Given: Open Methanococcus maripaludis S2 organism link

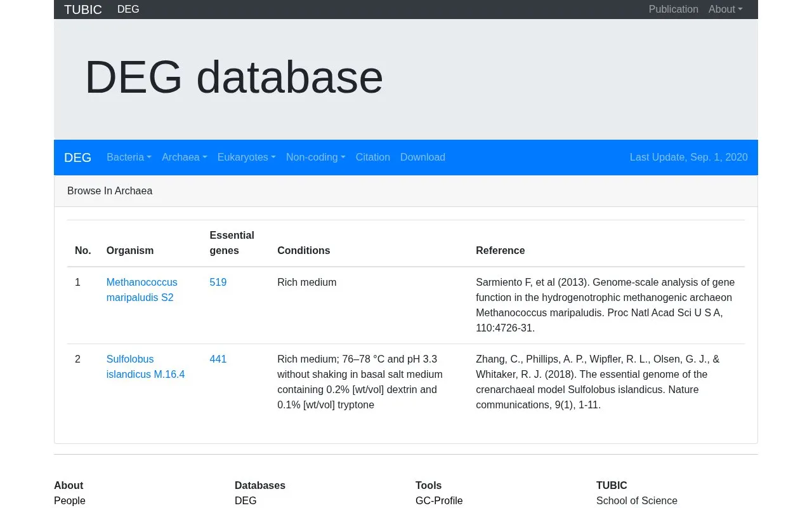Looking at the screenshot, I should 141,290.
